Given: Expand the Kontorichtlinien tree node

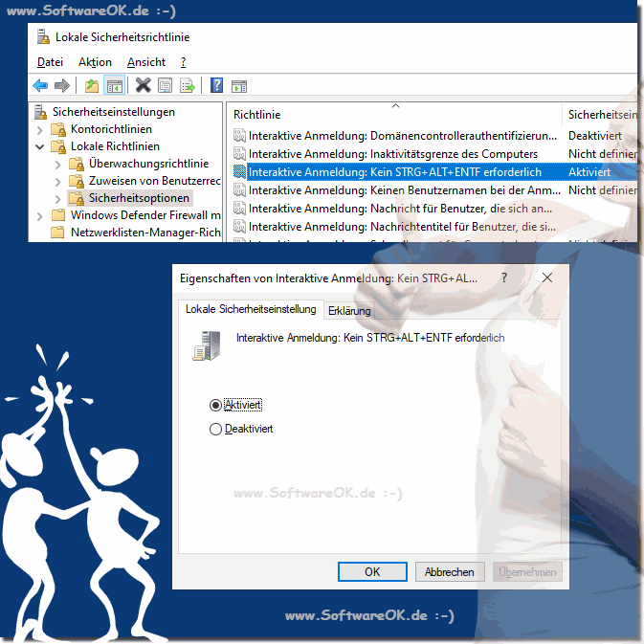Looking at the screenshot, I should coord(40,130).
